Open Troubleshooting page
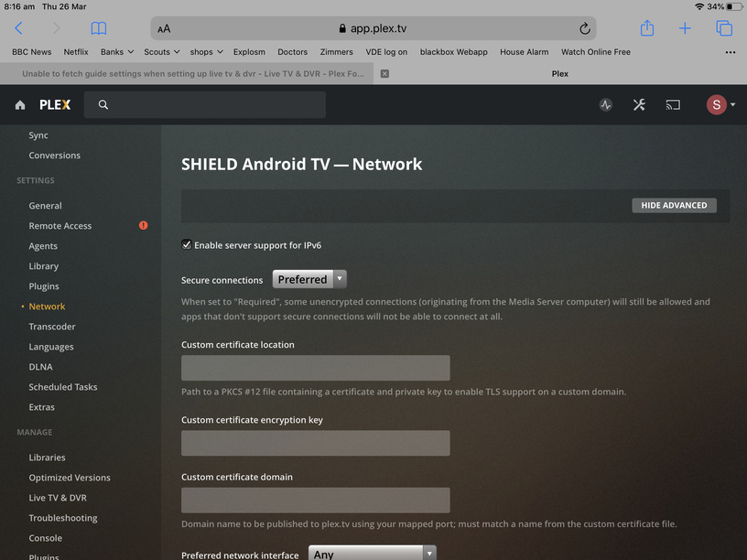This screenshot has height=560, width=747. tap(63, 518)
